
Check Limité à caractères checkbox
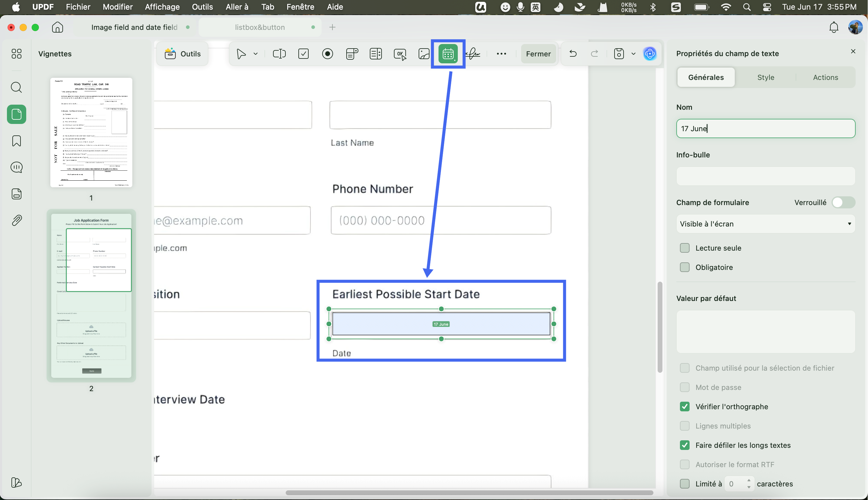(684, 484)
